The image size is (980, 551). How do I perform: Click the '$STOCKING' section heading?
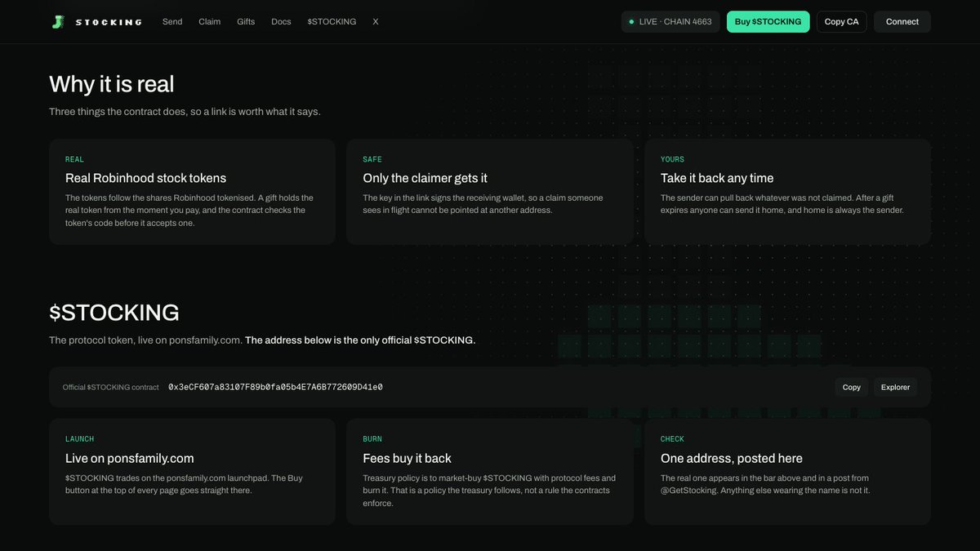tap(114, 313)
